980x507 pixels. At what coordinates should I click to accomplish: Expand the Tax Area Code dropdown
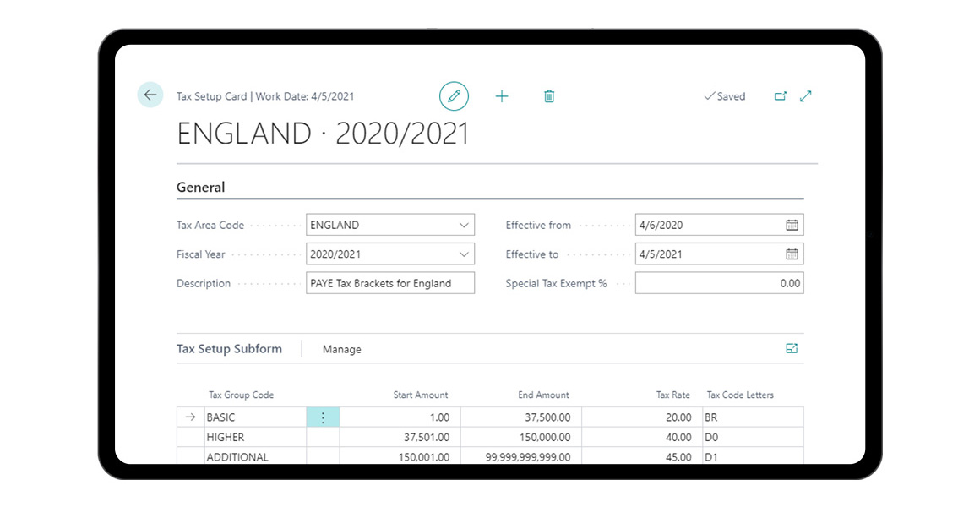coord(464,226)
